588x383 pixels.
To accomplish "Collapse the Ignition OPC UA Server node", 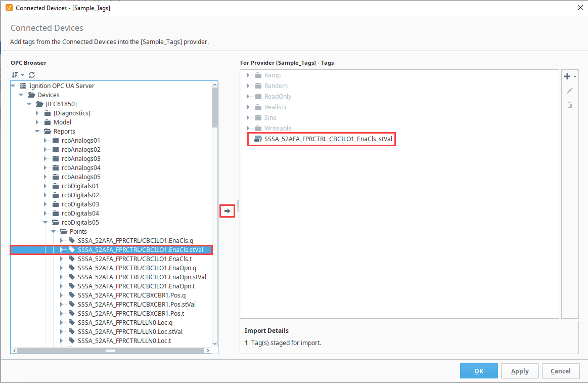I will pyautogui.click(x=13, y=86).
